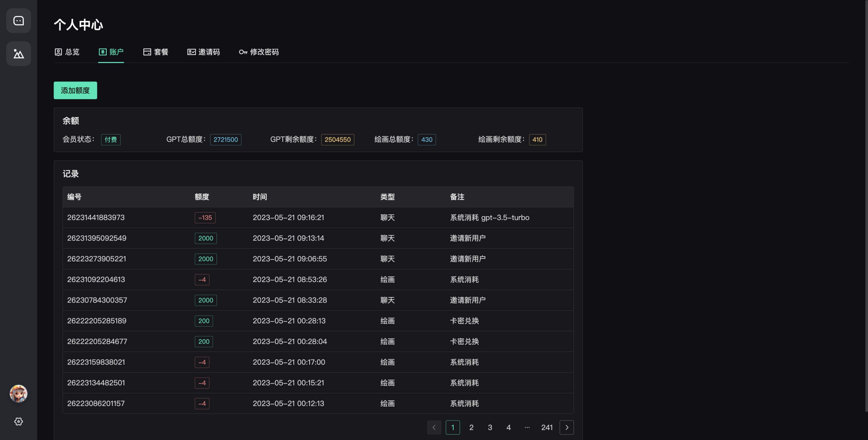Go to next page with right chevron
868x440 pixels.
(566, 427)
